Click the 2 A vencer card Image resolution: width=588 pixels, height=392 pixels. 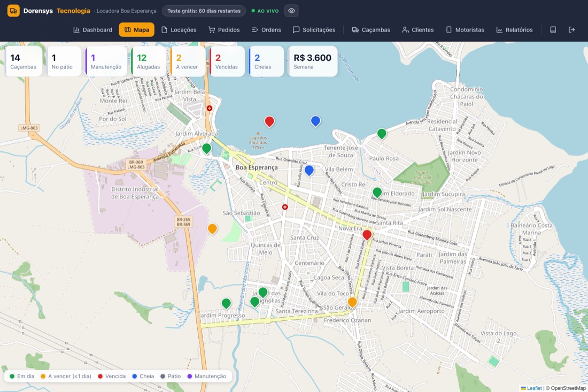pyautogui.click(x=188, y=62)
